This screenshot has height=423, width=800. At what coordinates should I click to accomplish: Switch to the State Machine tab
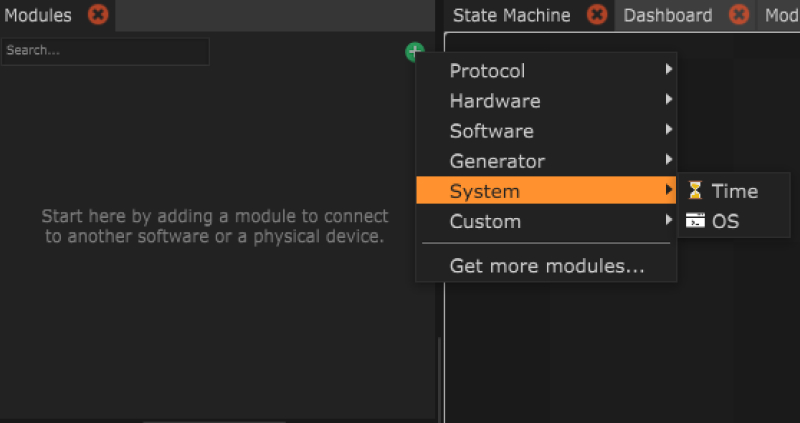click(511, 15)
